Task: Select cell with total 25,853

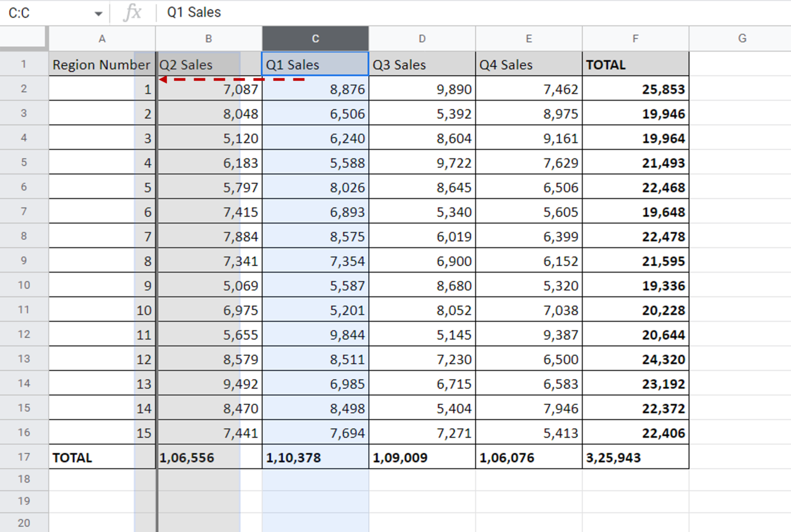Action: point(635,89)
